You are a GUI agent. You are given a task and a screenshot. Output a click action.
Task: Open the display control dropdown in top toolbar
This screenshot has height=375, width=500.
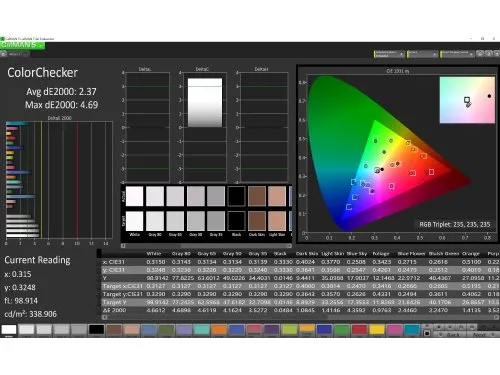click(x=457, y=54)
